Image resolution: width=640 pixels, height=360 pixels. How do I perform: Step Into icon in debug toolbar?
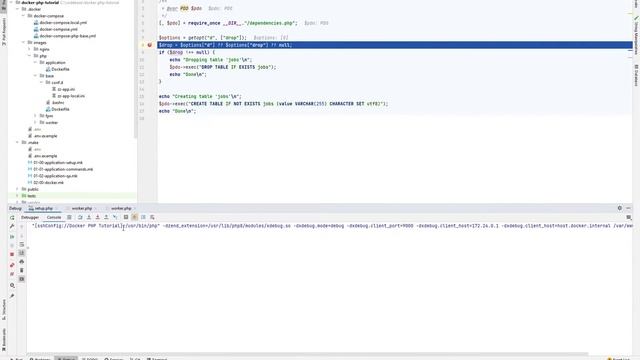pyautogui.click(x=89, y=218)
